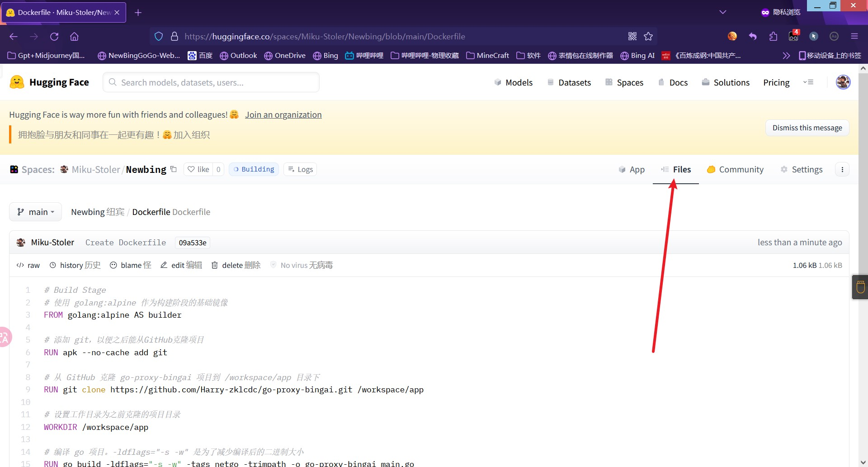The height and width of the screenshot is (467, 868).
Task: Bookmark this page with the star icon
Action: point(648,36)
